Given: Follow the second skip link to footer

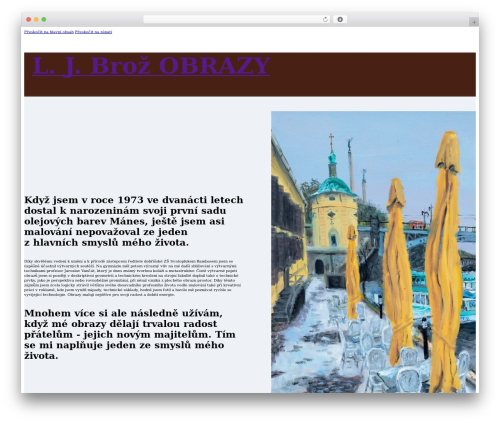Looking at the screenshot, I should point(93,32).
